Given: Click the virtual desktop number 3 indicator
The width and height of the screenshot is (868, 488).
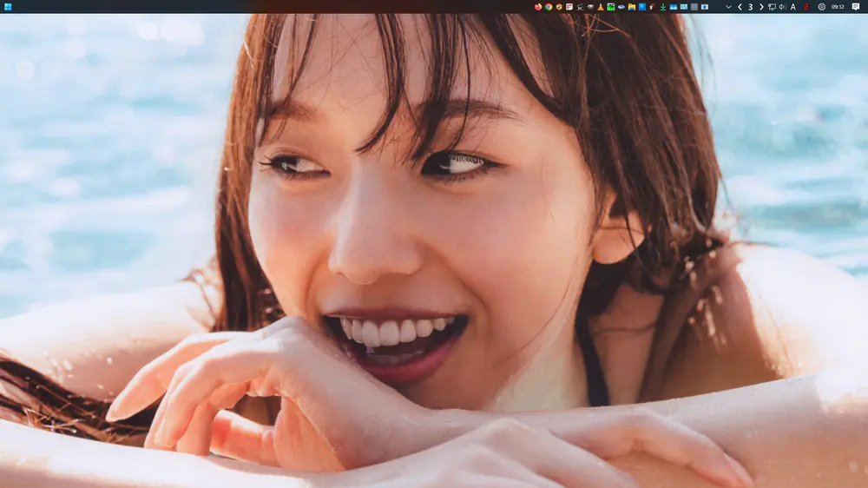Looking at the screenshot, I should tap(750, 6).
